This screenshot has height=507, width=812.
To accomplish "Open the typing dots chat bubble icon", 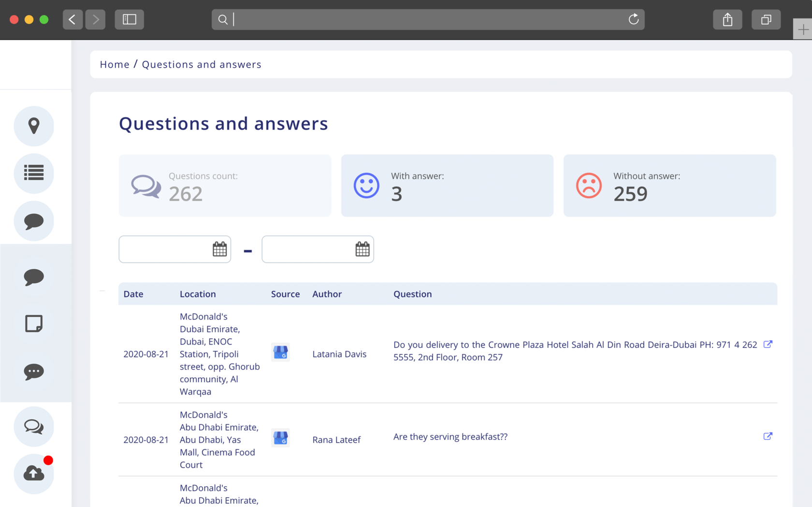I will coord(34,371).
